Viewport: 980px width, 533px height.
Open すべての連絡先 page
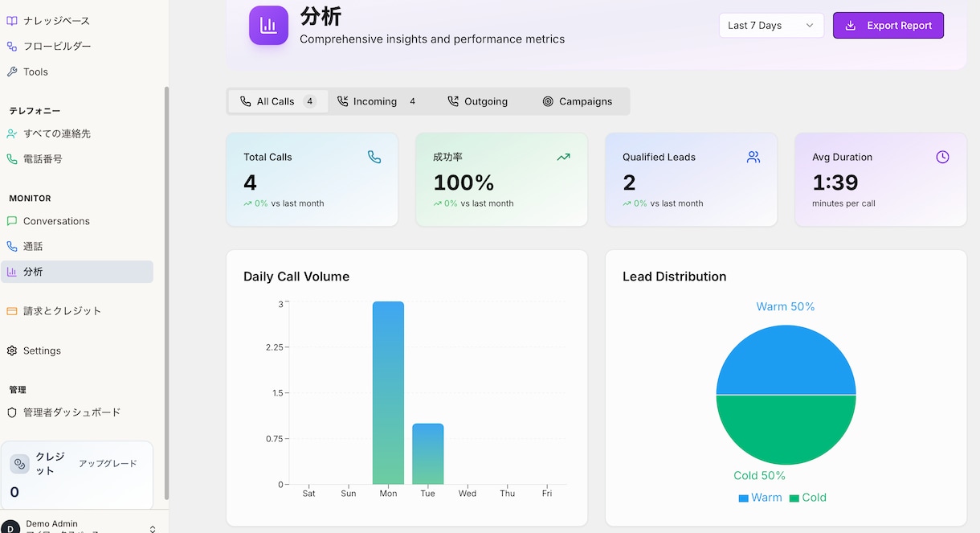(x=77, y=133)
